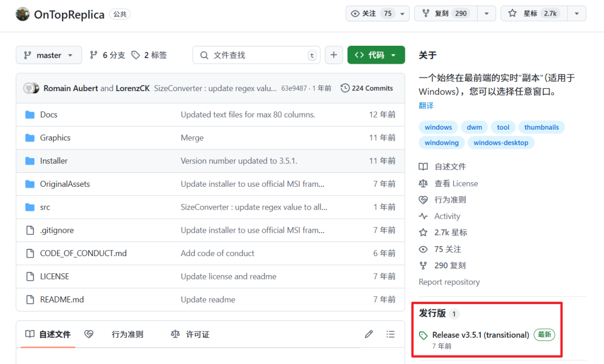Click the Docs folder icon

(x=30, y=115)
